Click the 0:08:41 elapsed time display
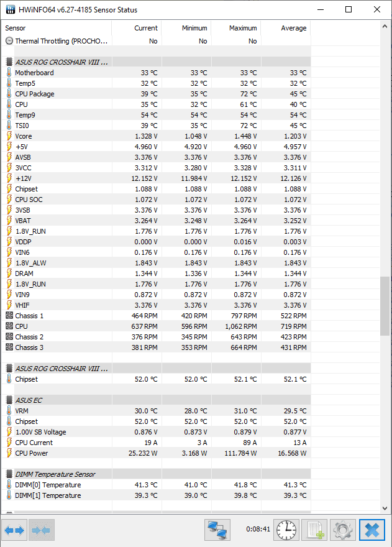The width and height of the screenshot is (392, 547). [x=258, y=529]
